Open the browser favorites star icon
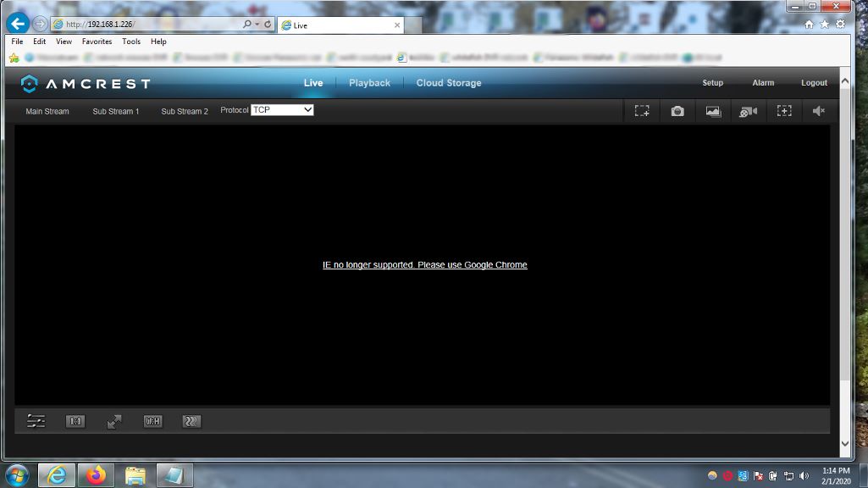The width and height of the screenshot is (868, 488). (x=825, y=25)
